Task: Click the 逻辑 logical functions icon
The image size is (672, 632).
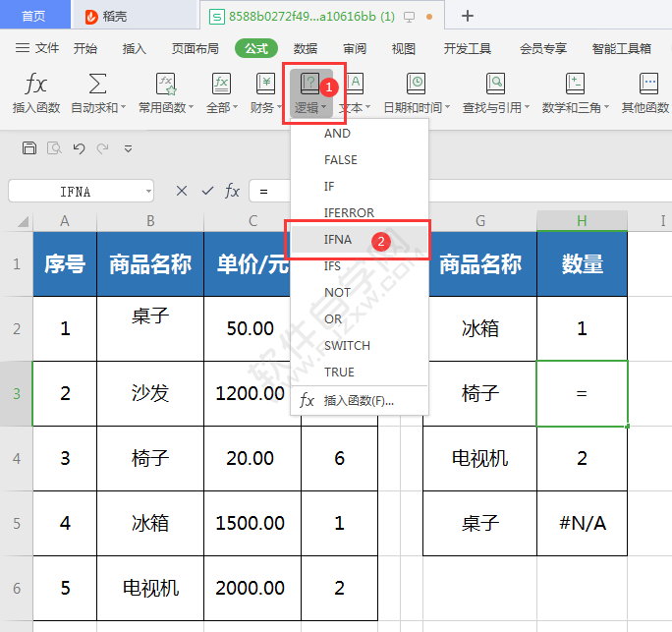Action: [x=310, y=84]
